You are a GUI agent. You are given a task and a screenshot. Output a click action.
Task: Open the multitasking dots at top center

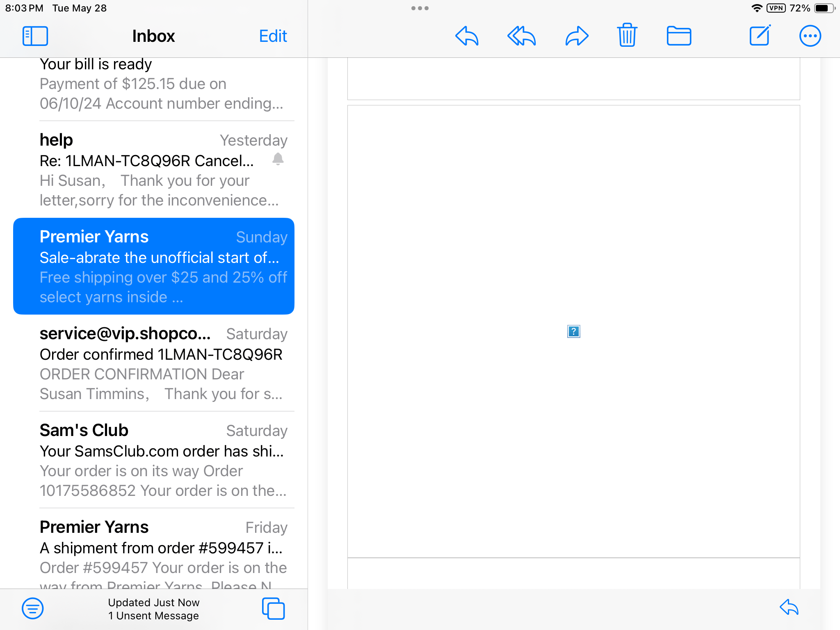tap(419, 8)
